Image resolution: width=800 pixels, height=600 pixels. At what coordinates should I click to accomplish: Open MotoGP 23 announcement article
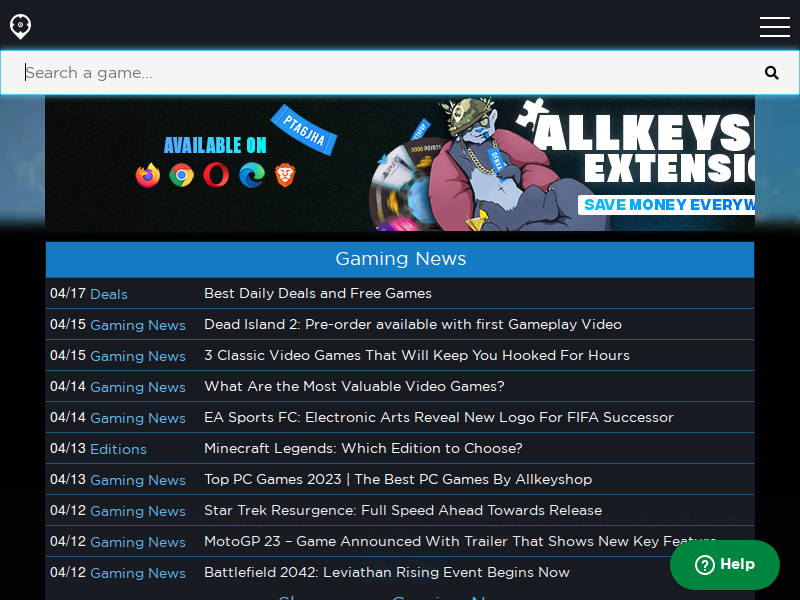pos(460,541)
